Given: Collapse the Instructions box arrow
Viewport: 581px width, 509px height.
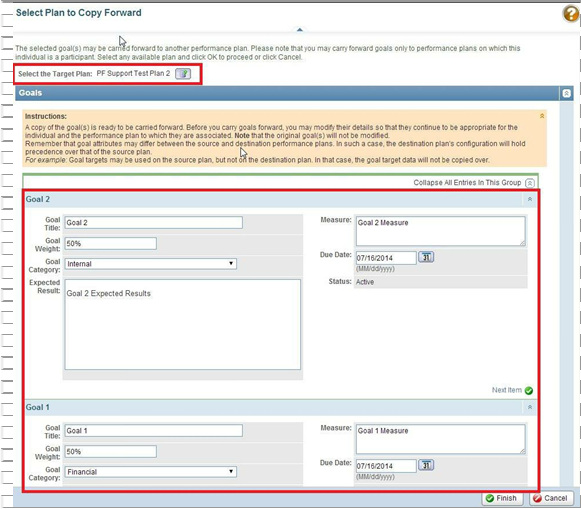Looking at the screenshot, I should pos(542,116).
